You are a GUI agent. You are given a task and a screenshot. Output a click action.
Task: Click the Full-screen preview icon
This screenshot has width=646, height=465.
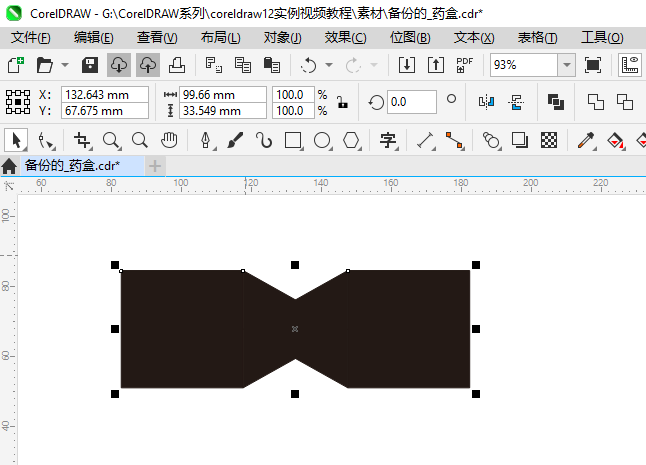tap(593, 65)
